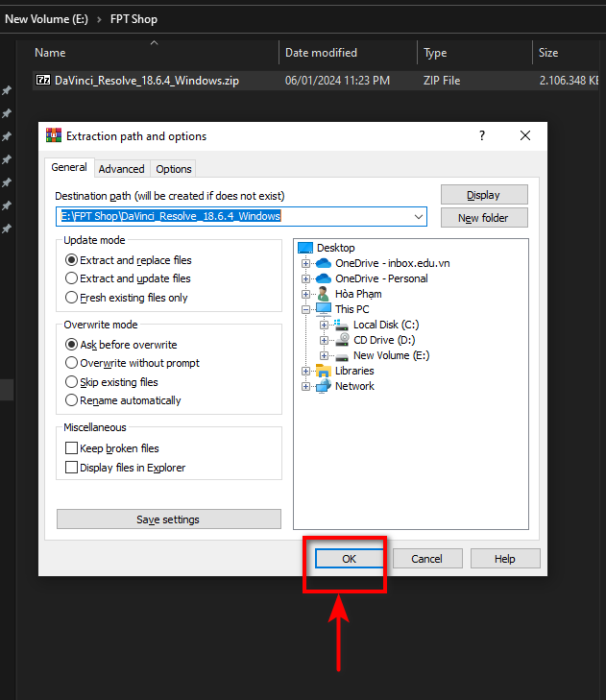Select Desktop label in folder tree
Image resolution: width=606 pixels, height=700 pixels.
[x=336, y=248]
